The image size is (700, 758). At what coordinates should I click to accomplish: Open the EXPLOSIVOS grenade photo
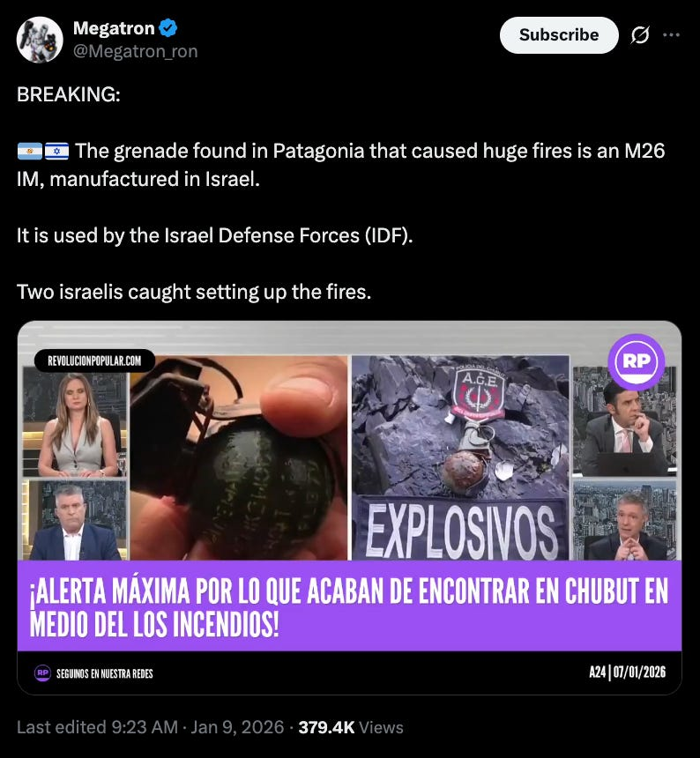click(x=459, y=457)
